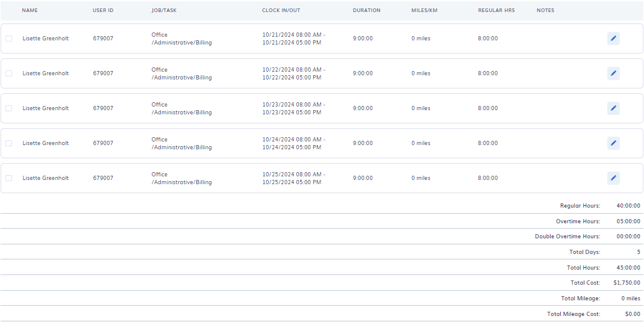Mark the 10/24/2024 entry checkbox
644x322 pixels.
(8, 143)
